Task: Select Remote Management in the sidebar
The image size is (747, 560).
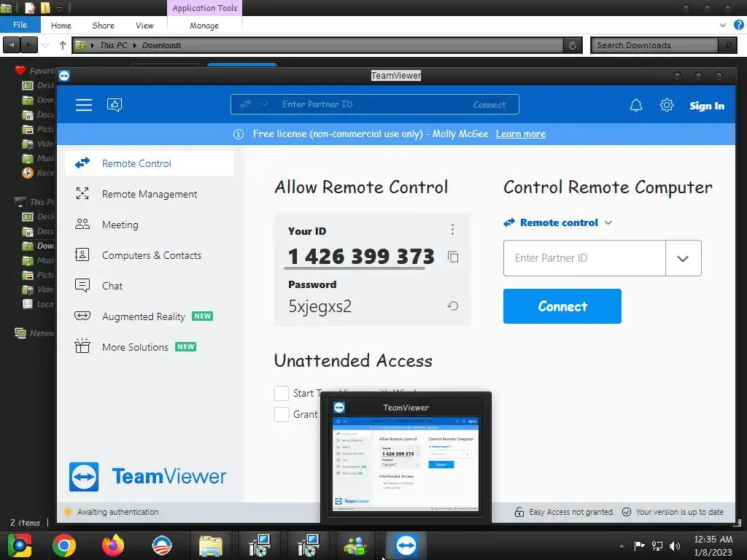Action: coord(150,194)
